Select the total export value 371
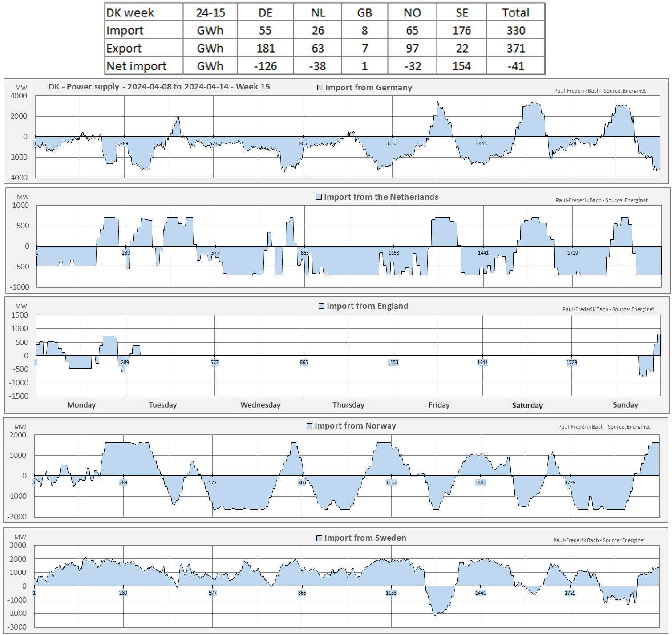Image resolution: width=672 pixels, height=635 pixels. pyautogui.click(x=515, y=48)
